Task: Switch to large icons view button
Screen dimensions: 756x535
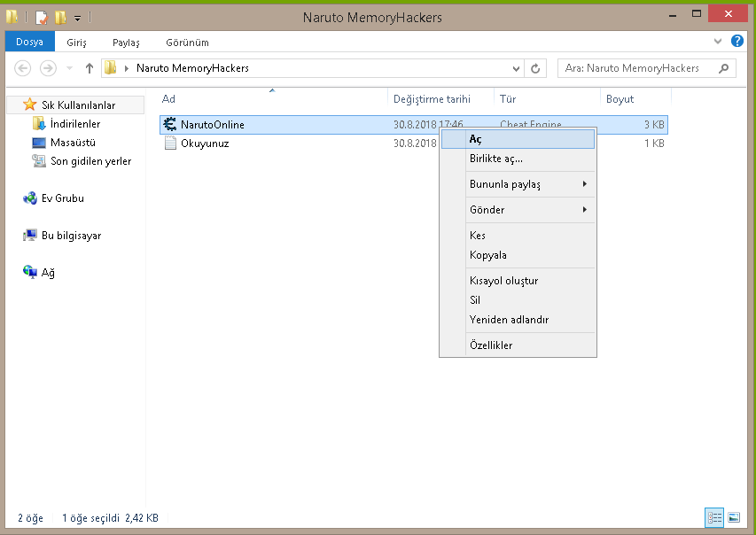Action: pos(734,517)
